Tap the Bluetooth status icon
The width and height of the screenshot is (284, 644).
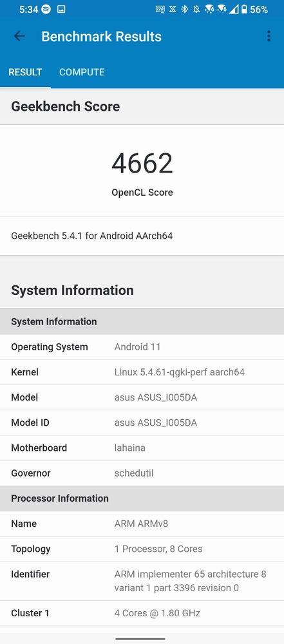(x=185, y=9)
